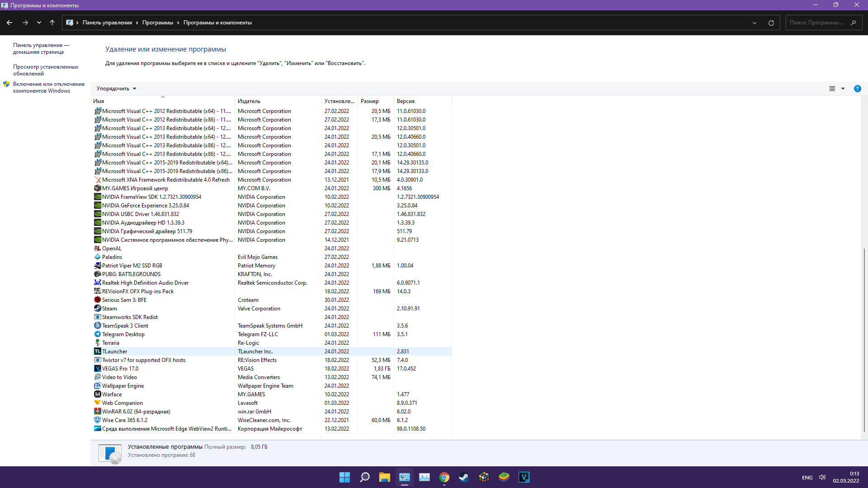868x488 pixels.
Task: Go forward with the forward arrow
Action: pyautogui.click(x=25, y=23)
